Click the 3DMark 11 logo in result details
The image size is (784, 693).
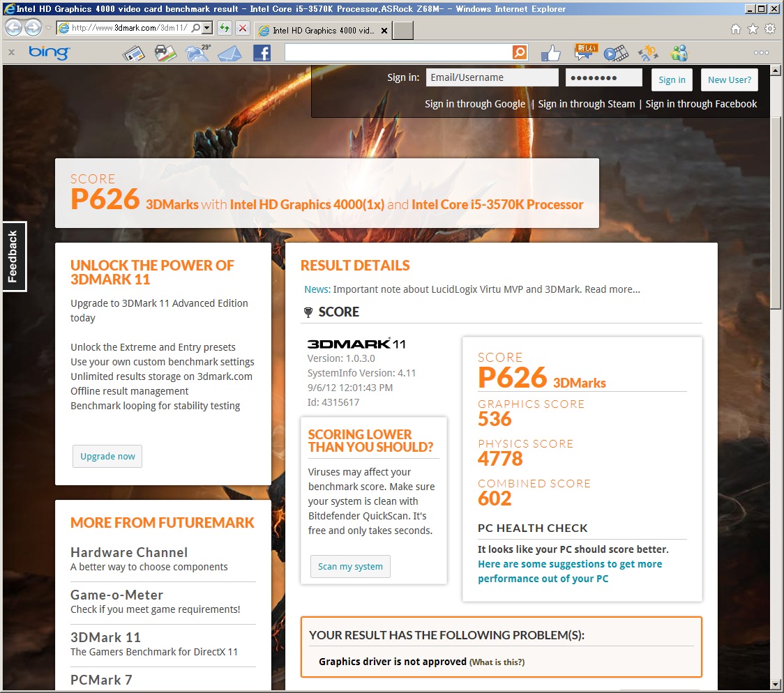(356, 344)
